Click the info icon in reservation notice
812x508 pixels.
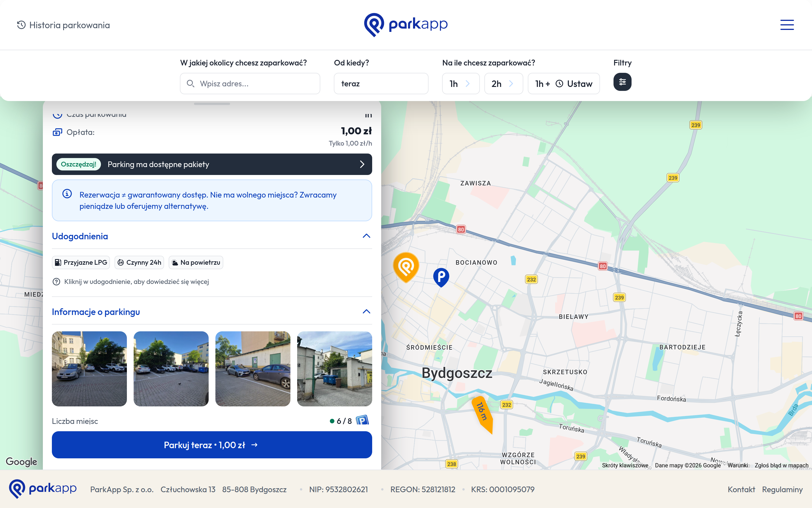67,194
